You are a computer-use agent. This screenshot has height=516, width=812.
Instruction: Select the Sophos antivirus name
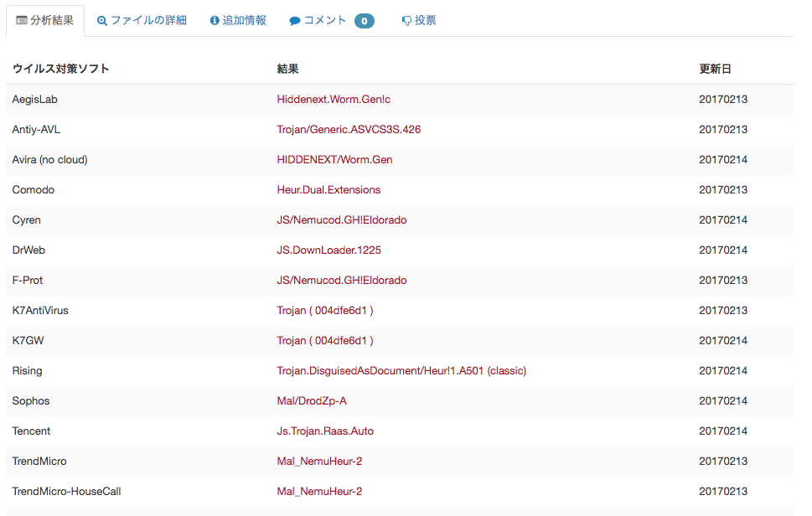31,400
